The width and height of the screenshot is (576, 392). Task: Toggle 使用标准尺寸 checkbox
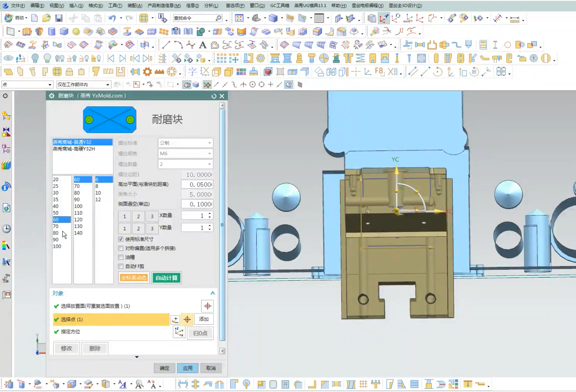click(121, 239)
